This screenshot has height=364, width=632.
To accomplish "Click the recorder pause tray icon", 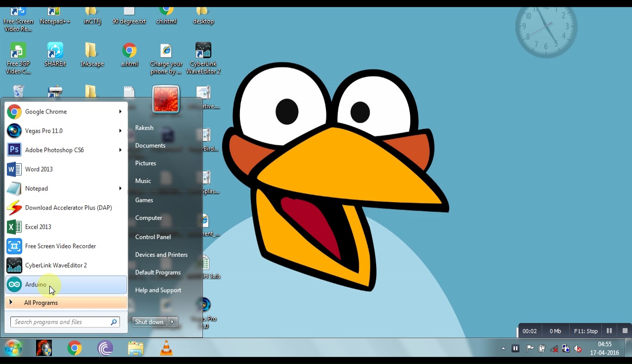I will point(515,349).
